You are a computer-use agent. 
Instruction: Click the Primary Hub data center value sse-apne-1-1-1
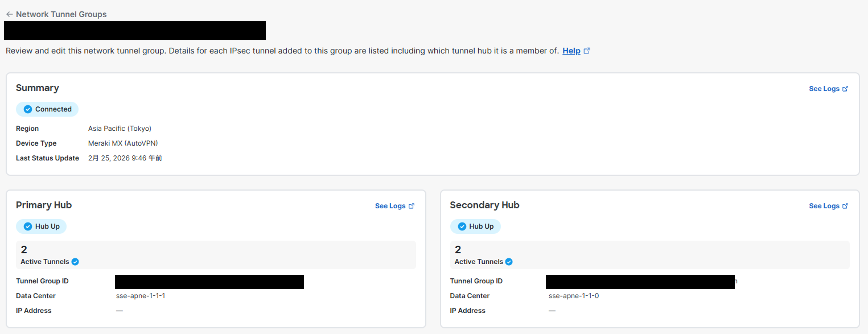click(140, 296)
